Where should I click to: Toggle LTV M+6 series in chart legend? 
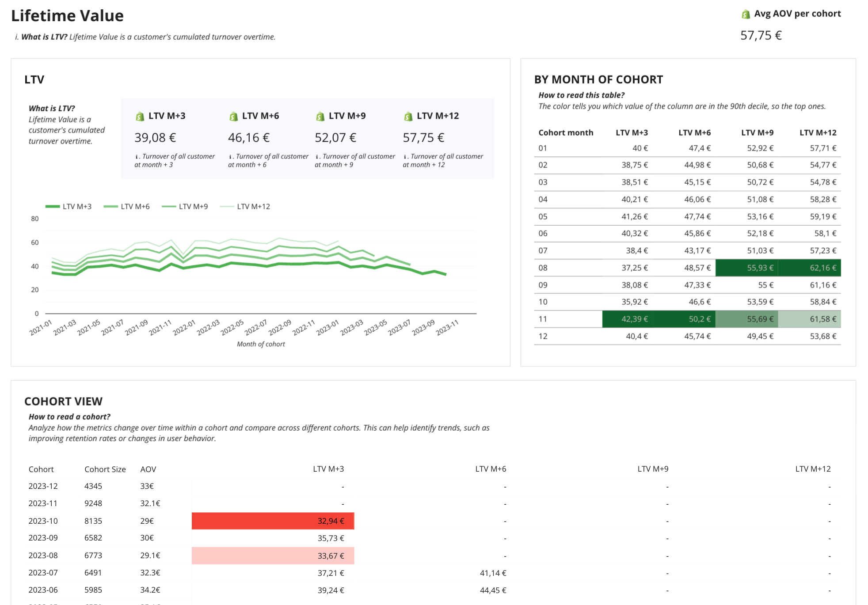[126, 206]
